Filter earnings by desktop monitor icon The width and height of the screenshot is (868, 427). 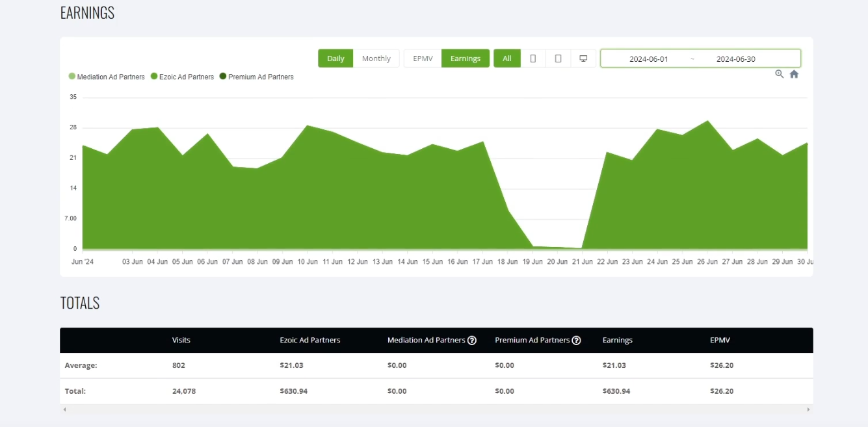coord(583,58)
